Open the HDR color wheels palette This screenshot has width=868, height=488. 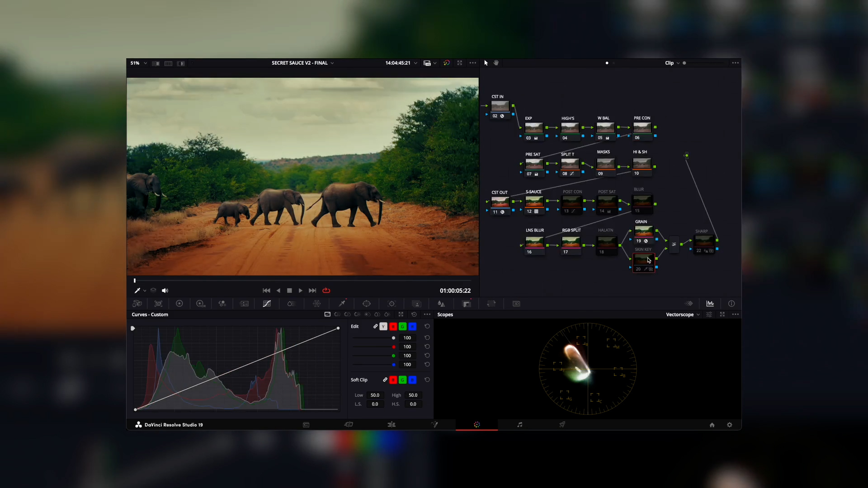201,304
